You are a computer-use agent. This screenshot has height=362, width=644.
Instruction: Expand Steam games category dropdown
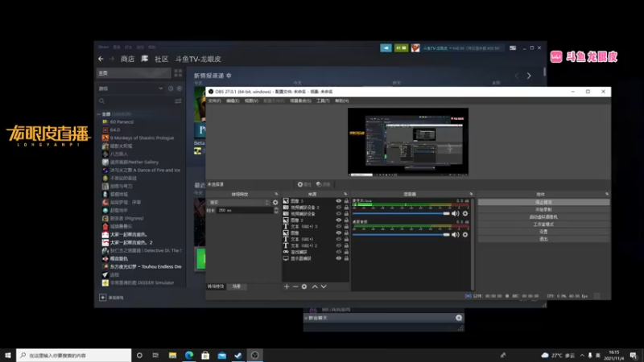click(160, 88)
